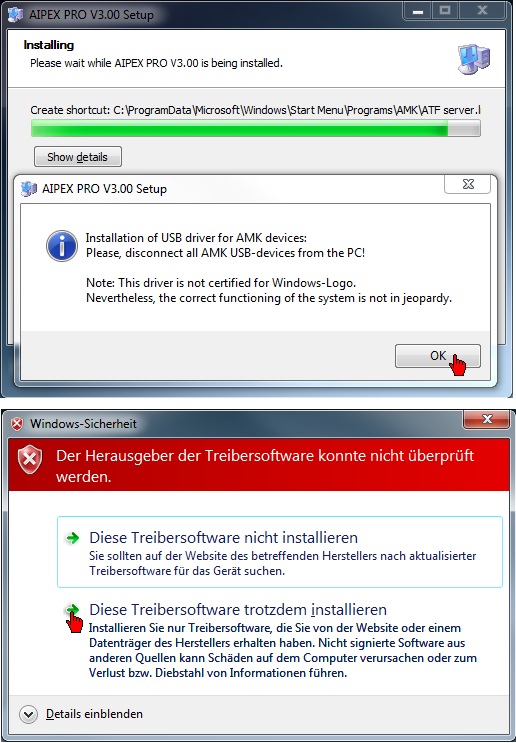Expand details with the round chevron button

[28, 714]
